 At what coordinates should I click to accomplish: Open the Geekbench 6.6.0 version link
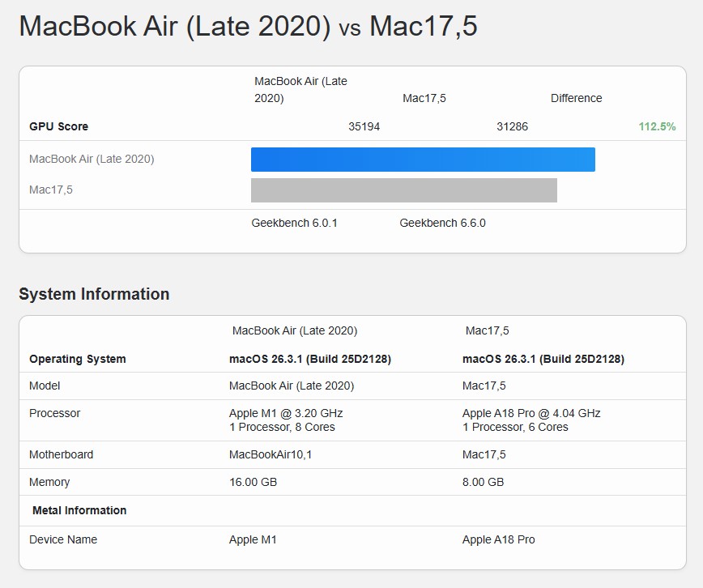point(441,223)
